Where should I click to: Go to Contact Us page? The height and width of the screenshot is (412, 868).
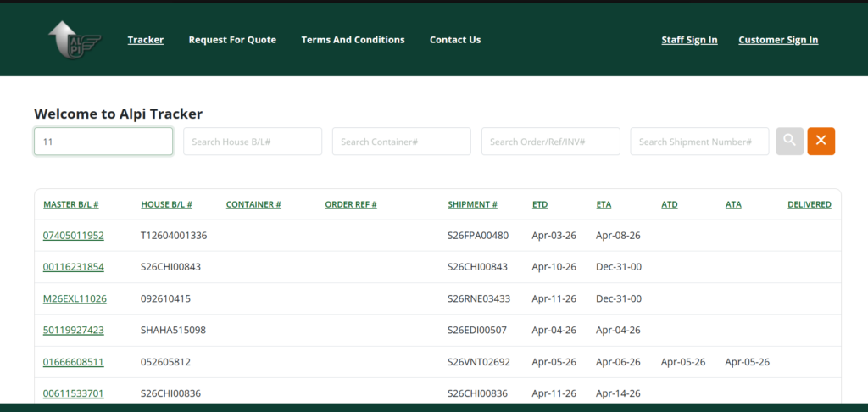coord(455,40)
